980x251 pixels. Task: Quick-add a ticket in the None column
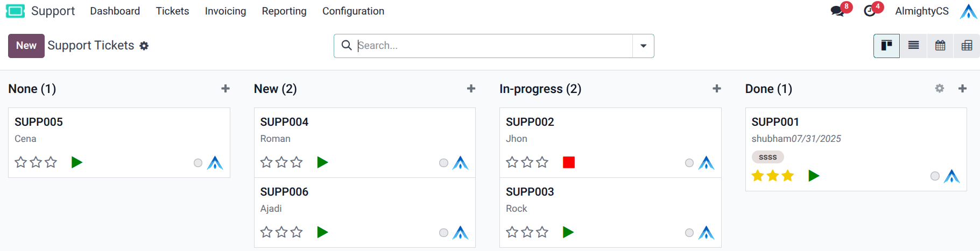point(225,89)
